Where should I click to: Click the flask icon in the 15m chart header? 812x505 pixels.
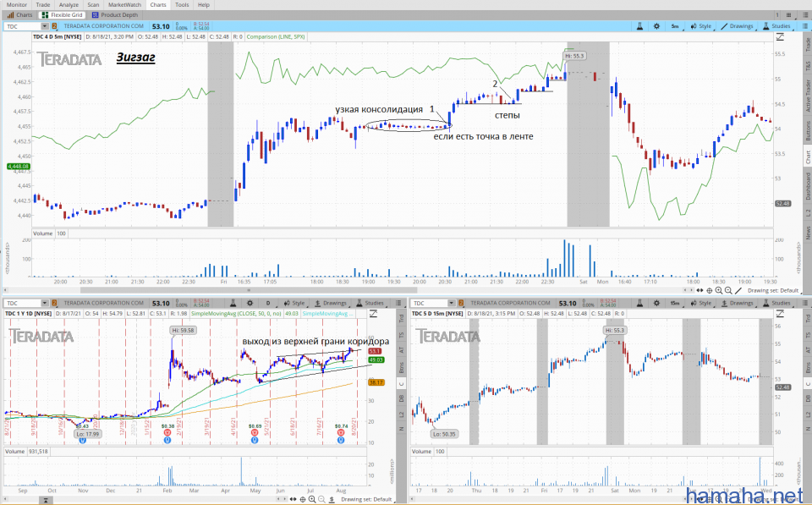[639, 303]
